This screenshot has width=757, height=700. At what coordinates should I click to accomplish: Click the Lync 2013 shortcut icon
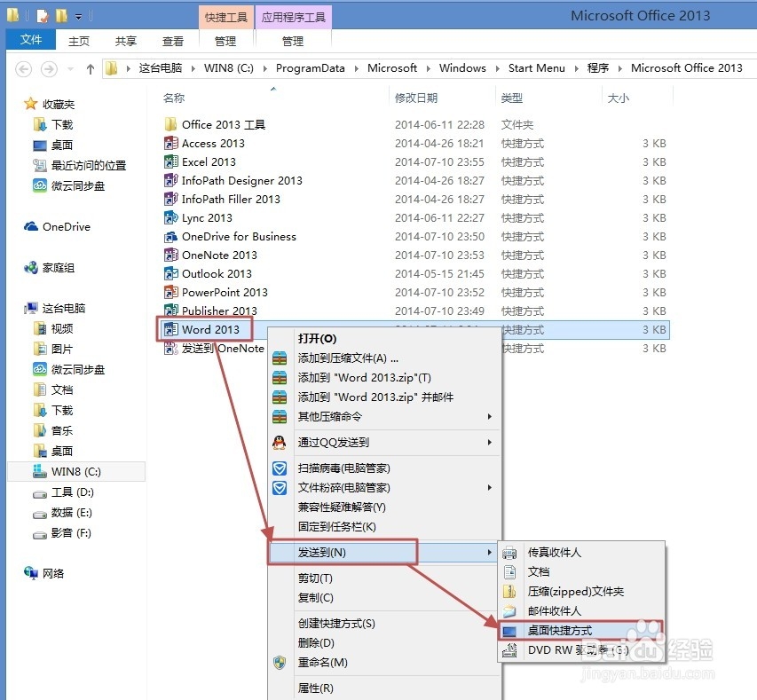click(171, 217)
